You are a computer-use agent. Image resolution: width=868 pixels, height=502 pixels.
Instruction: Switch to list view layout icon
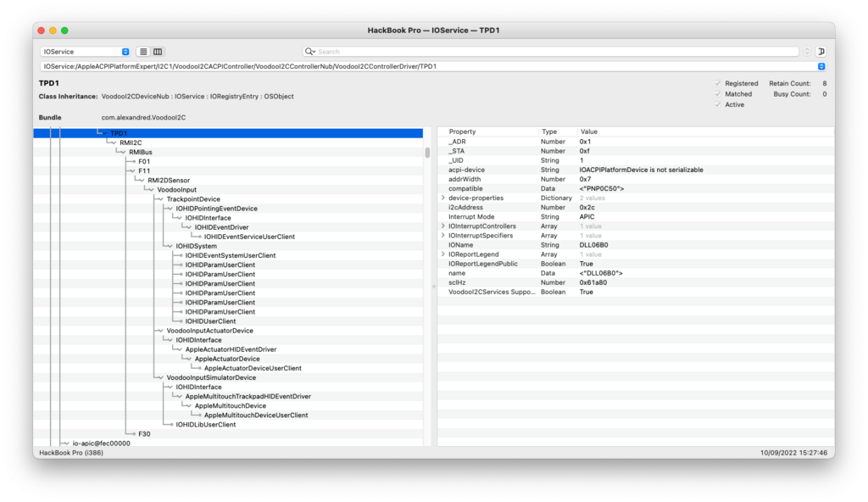click(143, 52)
